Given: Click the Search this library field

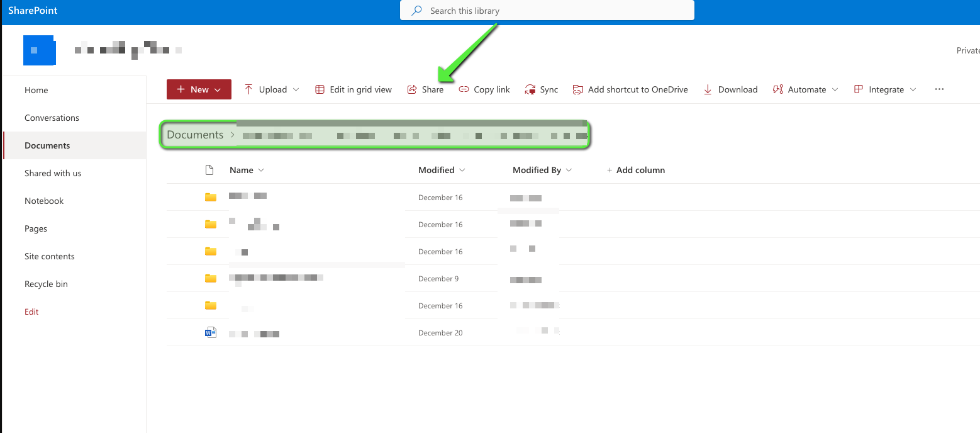Looking at the screenshot, I should (x=547, y=11).
